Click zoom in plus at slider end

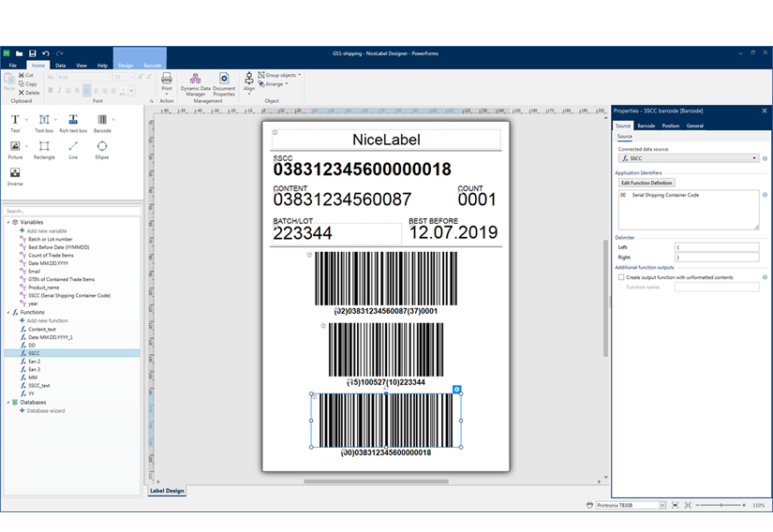pos(744,505)
